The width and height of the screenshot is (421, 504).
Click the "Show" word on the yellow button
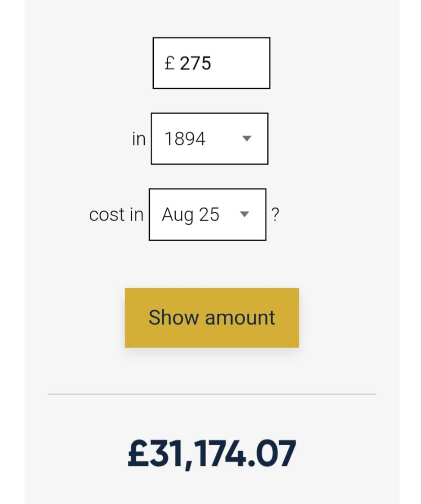coord(174,318)
